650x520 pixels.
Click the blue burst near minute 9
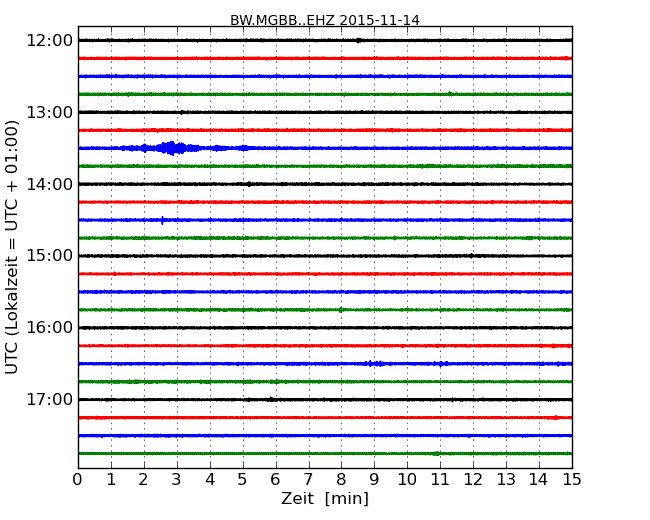pyautogui.click(x=374, y=364)
